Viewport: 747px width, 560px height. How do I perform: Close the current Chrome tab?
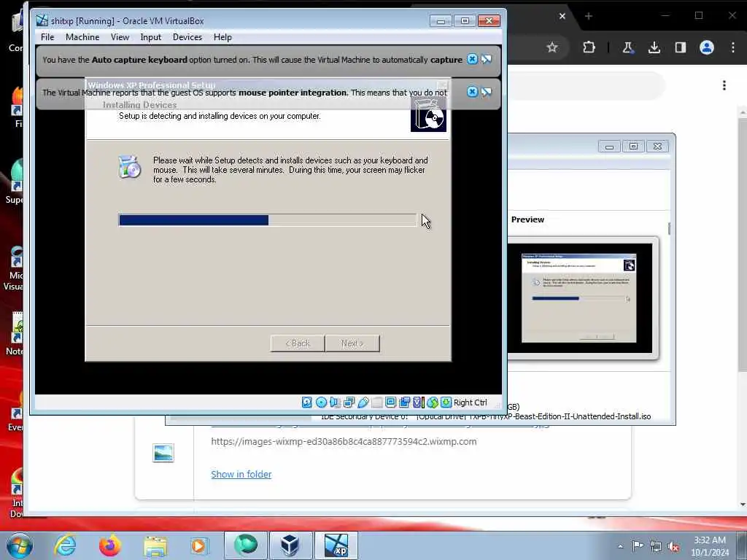(562, 16)
